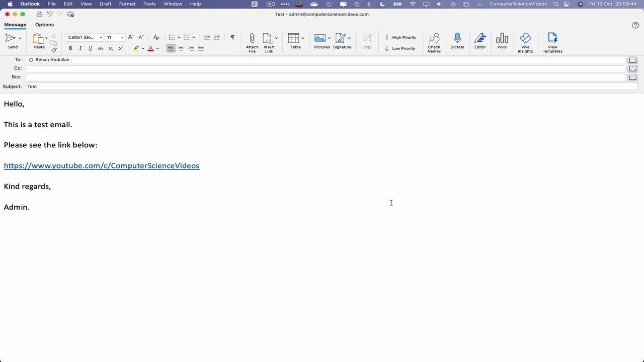Insert Link icon

[x=268, y=38]
